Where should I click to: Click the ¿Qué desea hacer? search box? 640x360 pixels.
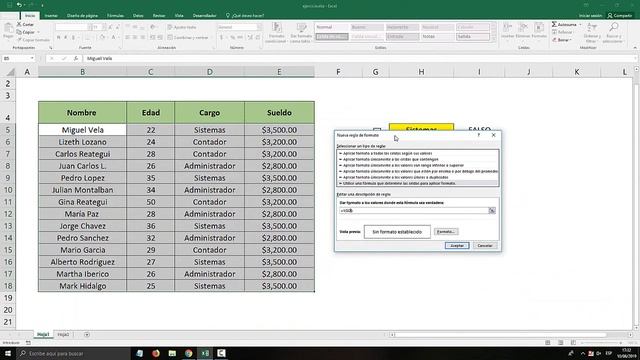click(245, 16)
